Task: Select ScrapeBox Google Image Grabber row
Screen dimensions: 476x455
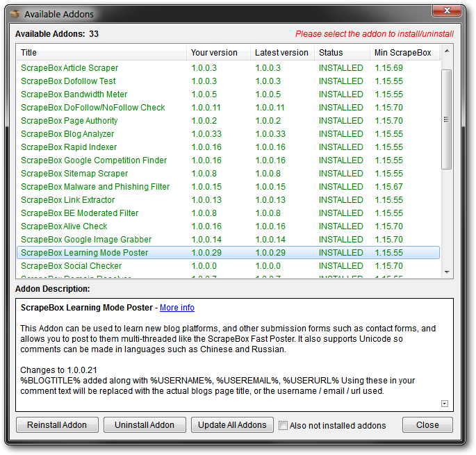Action: point(86,240)
